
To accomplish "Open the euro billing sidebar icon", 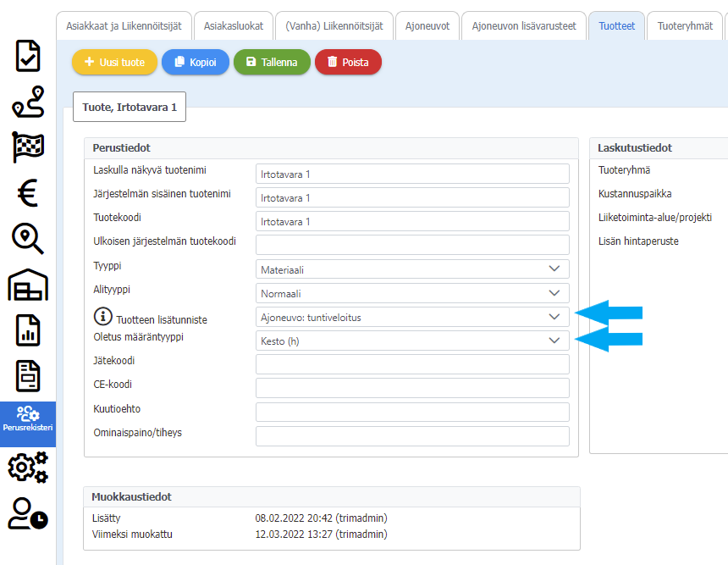I will pos(28,193).
